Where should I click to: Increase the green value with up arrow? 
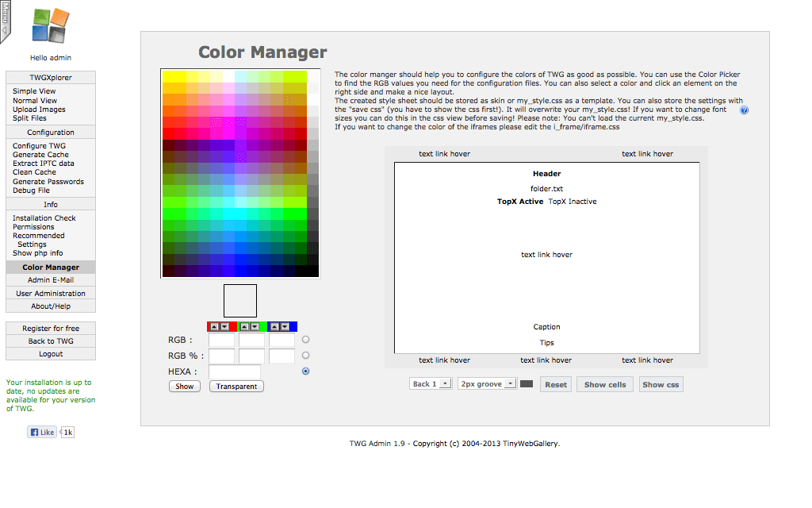click(x=244, y=326)
